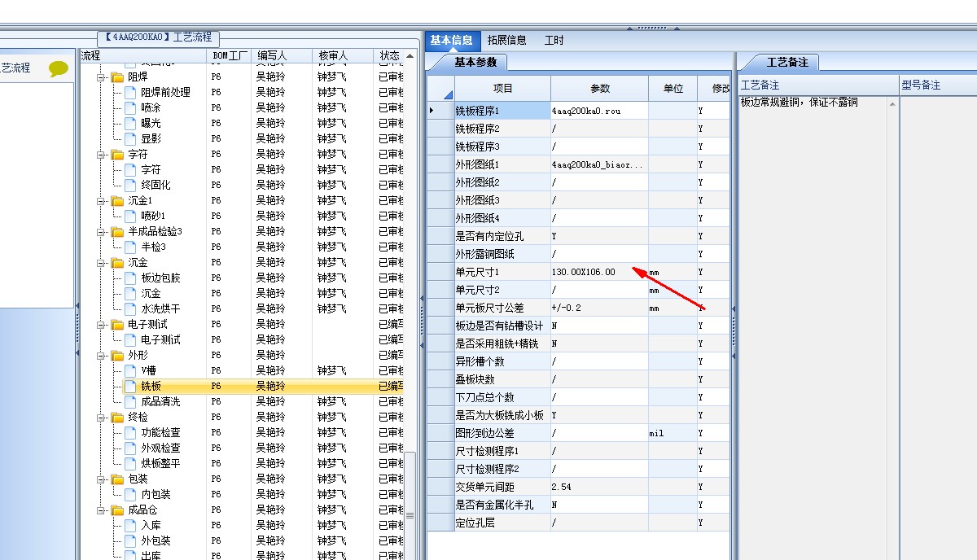977x560 pixels.
Task: Collapse the 外形 tree node
Action: click(102, 356)
